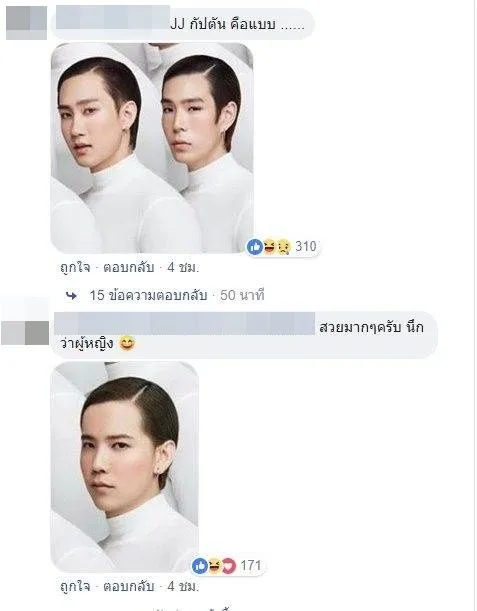477x611 pixels.
Task: Click ถูกใจ under the first comment
Action: tap(75, 268)
